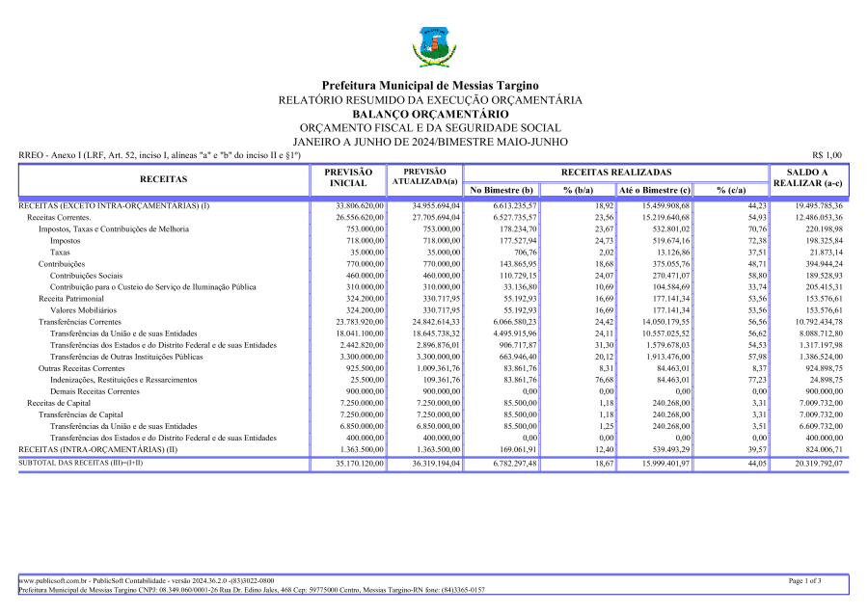This screenshot has height=614, width=868.
Task: Click the SUBTOTAL DAS RECEITAS row label
Action: [81, 463]
